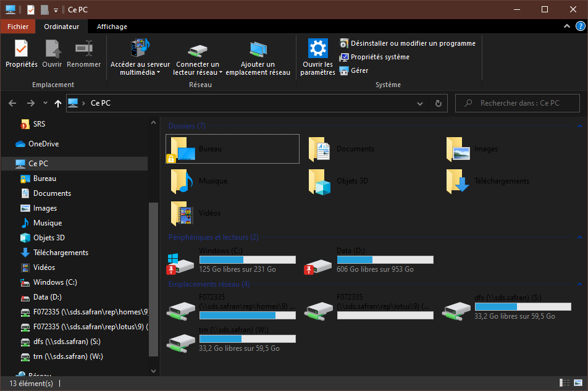Collapse the Dossiers (7) group
Image resolution: width=588 pixels, height=391 pixels.
(579, 126)
